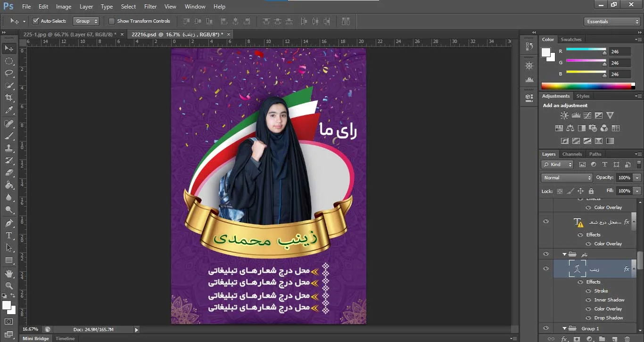Select the Eraser tool
The width and height of the screenshot is (644, 342).
tap(9, 173)
